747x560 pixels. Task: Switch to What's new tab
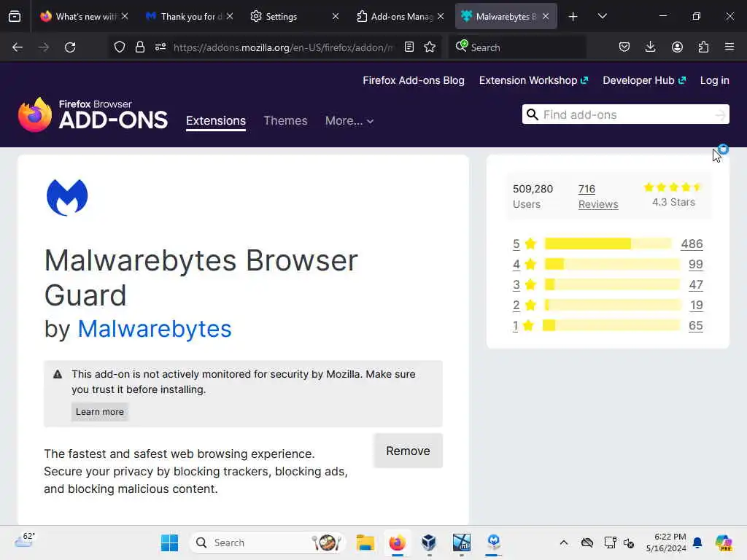(x=85, y=17)
